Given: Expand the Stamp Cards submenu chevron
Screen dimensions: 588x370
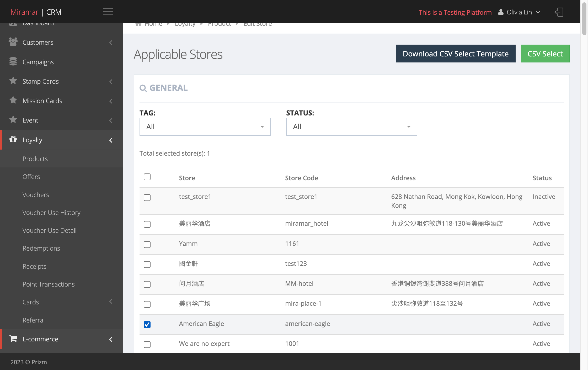Looking at the screenshot, I should tap(111, 82).
